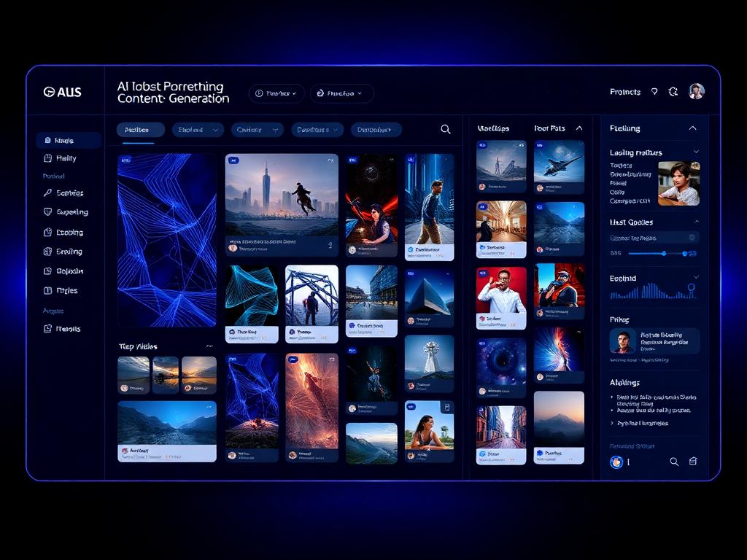The image size is (747, 560).
Task: Click the settings gear icon in header
Action: click(x=673, y=91)
